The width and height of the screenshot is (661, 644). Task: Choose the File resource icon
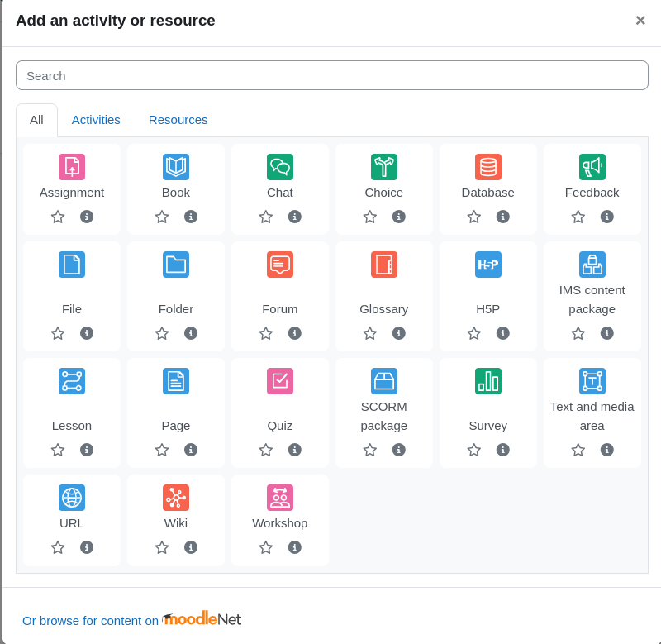[x=72, y=265]
